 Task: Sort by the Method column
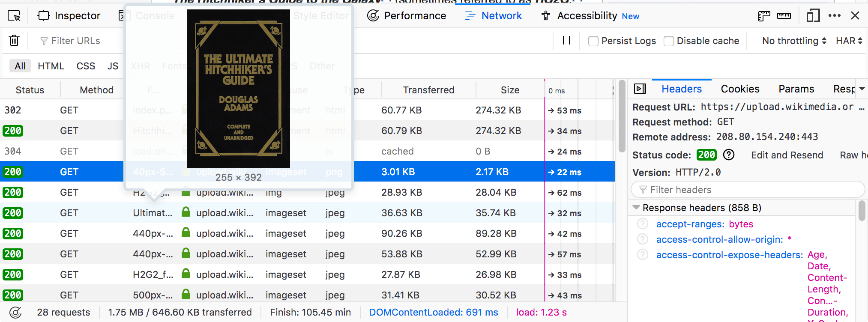(x=96, y=90)
